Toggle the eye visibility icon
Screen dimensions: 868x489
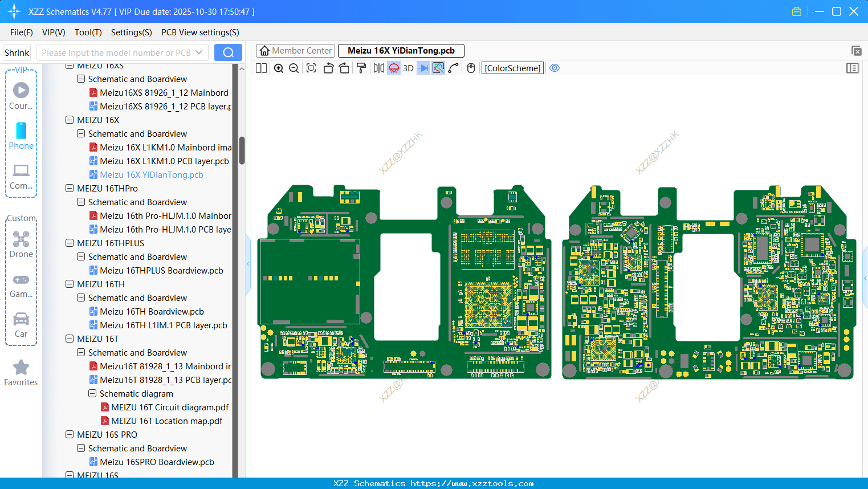[x=555, y=68]
